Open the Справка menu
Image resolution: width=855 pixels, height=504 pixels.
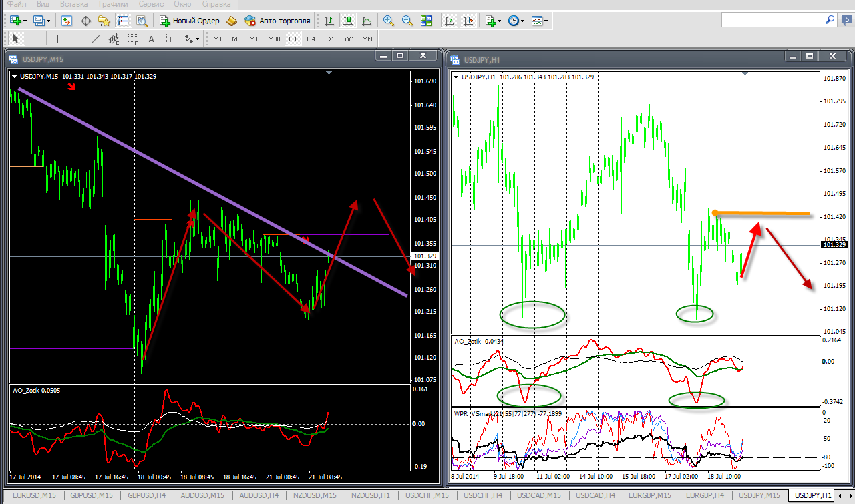(x=216, y=4)
